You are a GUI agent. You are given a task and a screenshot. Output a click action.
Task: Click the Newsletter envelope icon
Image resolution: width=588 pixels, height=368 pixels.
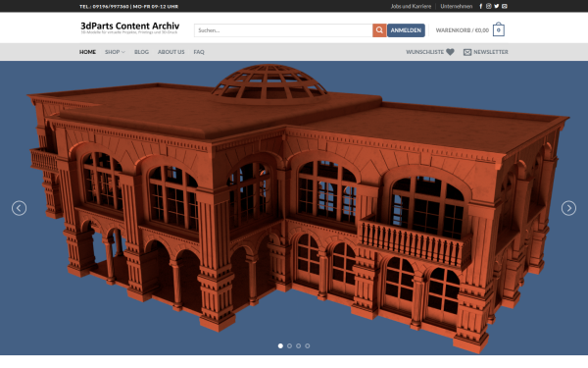tap(467, 52)
